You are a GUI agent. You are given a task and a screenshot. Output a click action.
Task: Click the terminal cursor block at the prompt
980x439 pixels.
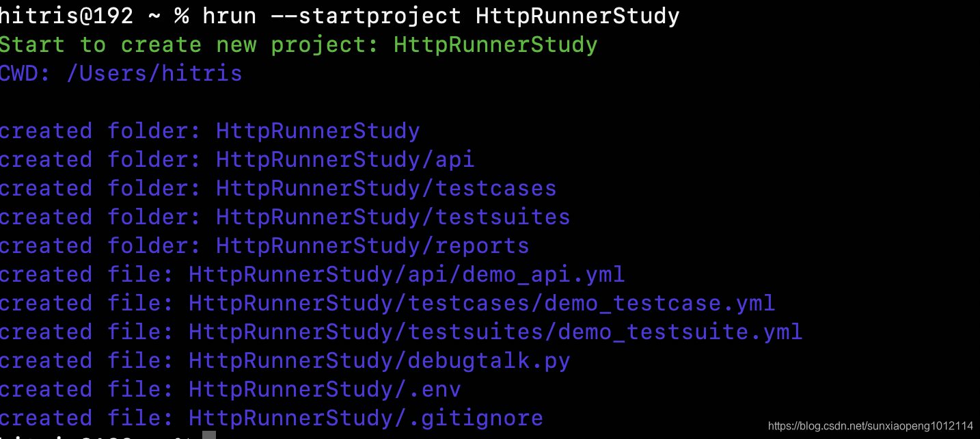coord(209,435)
